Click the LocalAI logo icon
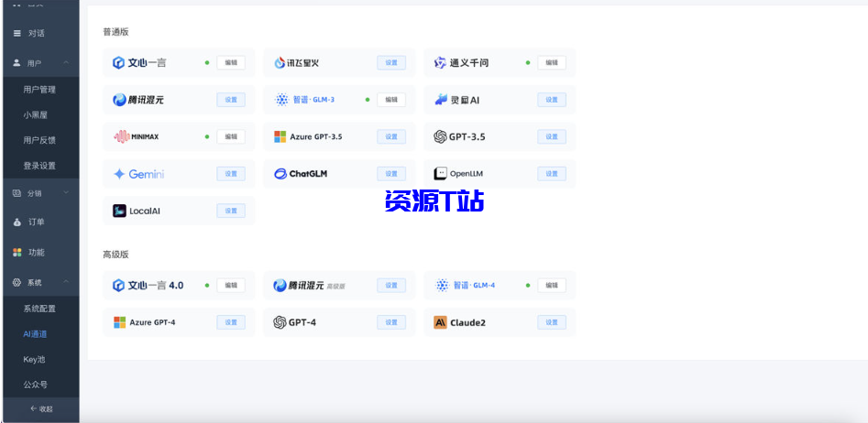Image resolution: width=868 pixels, height=423 pixels. tap(119, 211)
